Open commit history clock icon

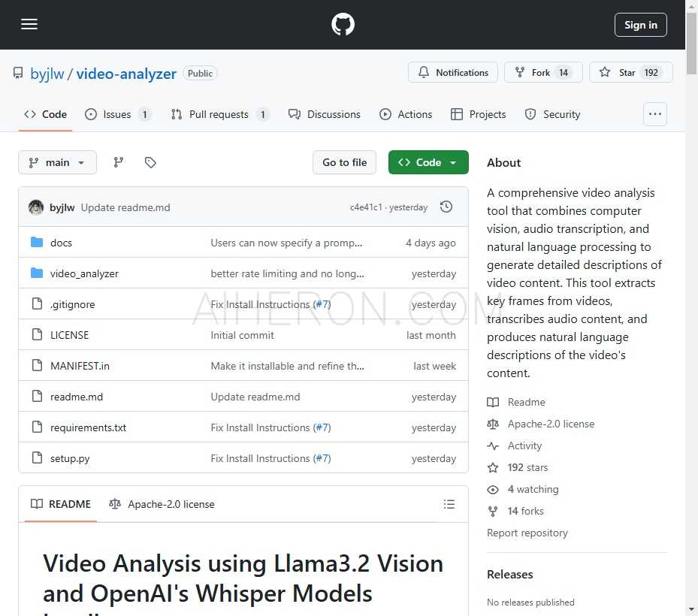[x=446, y=207]
